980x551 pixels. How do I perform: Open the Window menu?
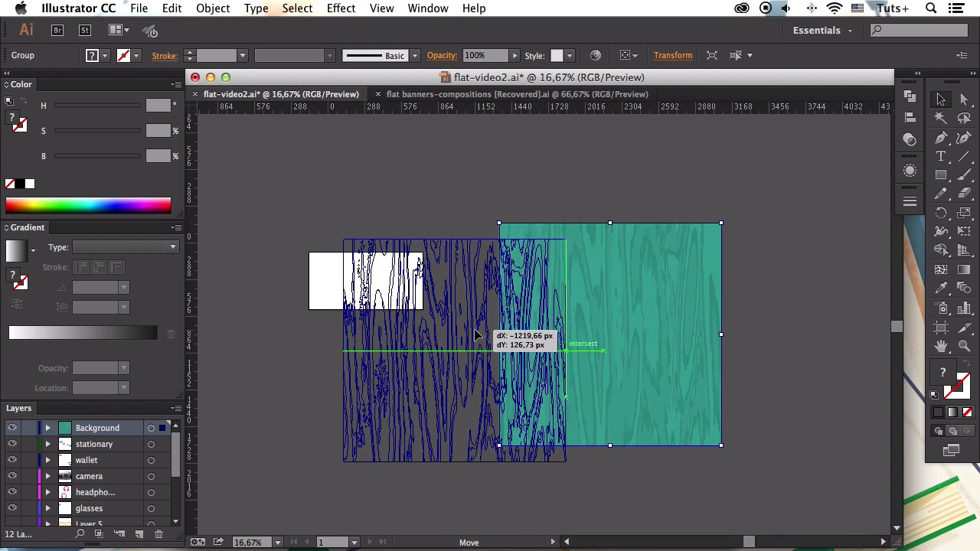coord(428,8)
